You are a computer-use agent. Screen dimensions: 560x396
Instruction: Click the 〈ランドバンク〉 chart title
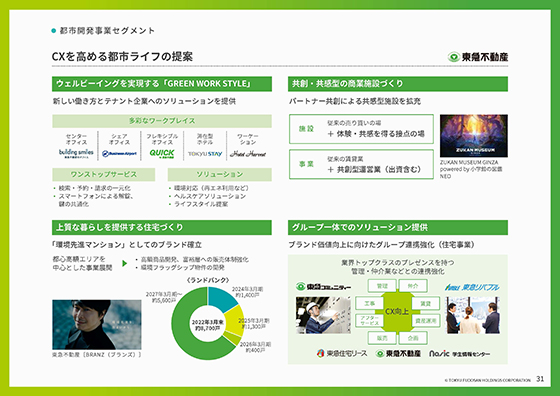[x=208, y=280]
